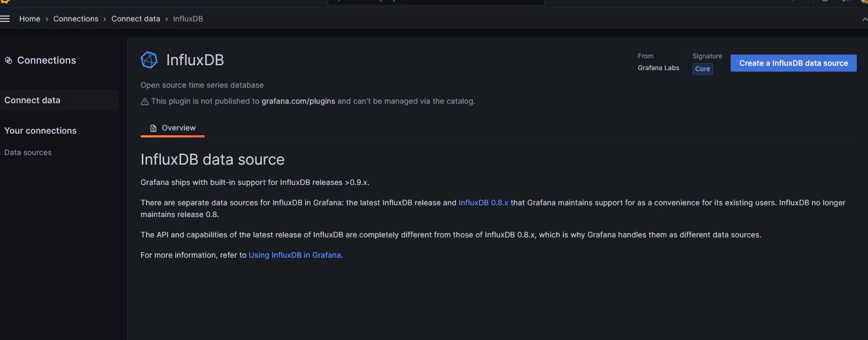Screen dimensions: 868x340
Task: Click the Grafana Labs author text
Action: pyautogui.click(x=658, y=68)
